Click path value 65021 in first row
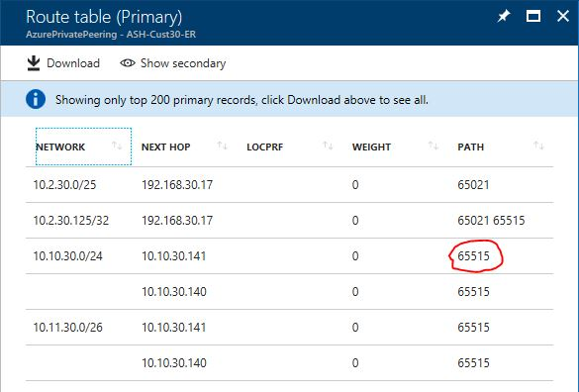The width and height of the screenshot is (579, 392). pos(473,185)
